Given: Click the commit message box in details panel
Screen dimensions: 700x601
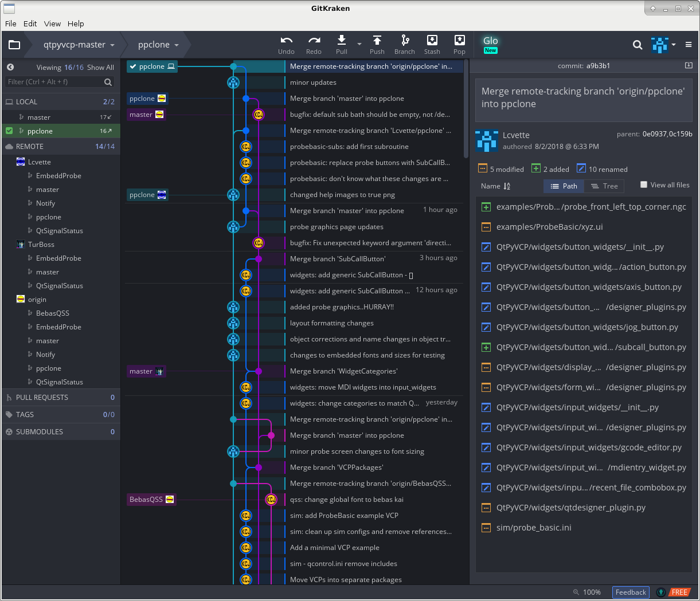Looking at the screenshot, I should point(584,100).
